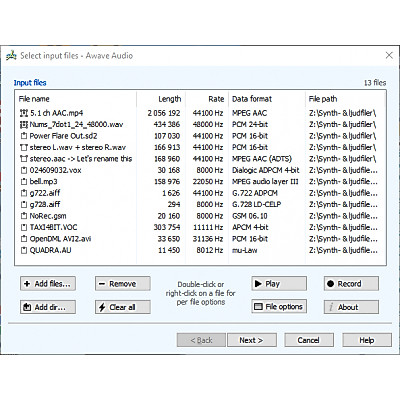400x400 pixels.
Task: Click the MPEG audio layer III format cell
Action: tap(265, 182)
